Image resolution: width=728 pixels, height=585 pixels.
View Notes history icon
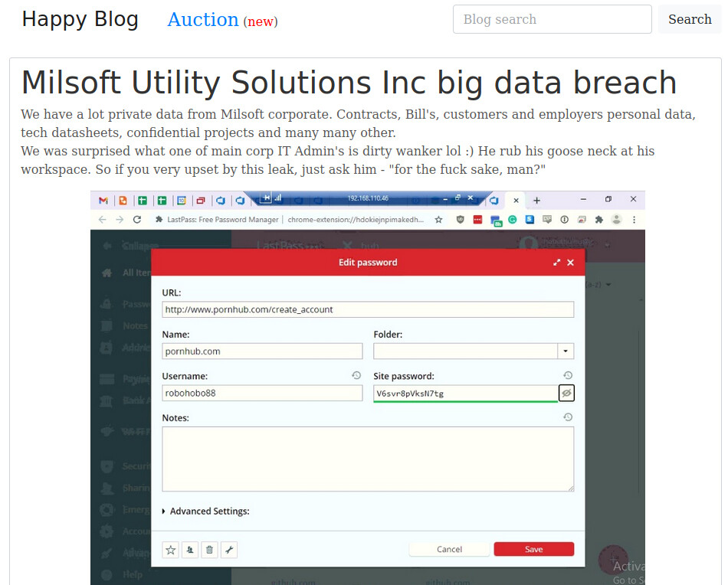tap(568, 417)
